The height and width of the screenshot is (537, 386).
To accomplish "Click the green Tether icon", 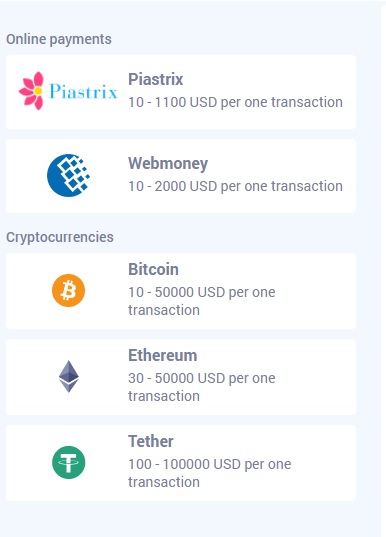I will click(69, 462).
